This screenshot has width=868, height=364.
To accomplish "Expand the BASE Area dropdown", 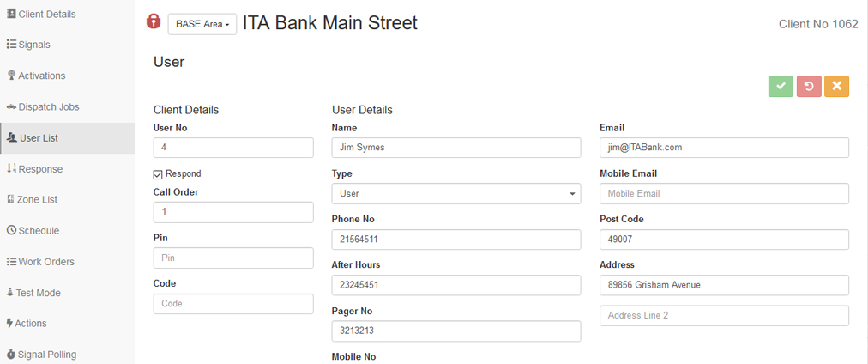I will pyautogui.click(x=202, y=24).
